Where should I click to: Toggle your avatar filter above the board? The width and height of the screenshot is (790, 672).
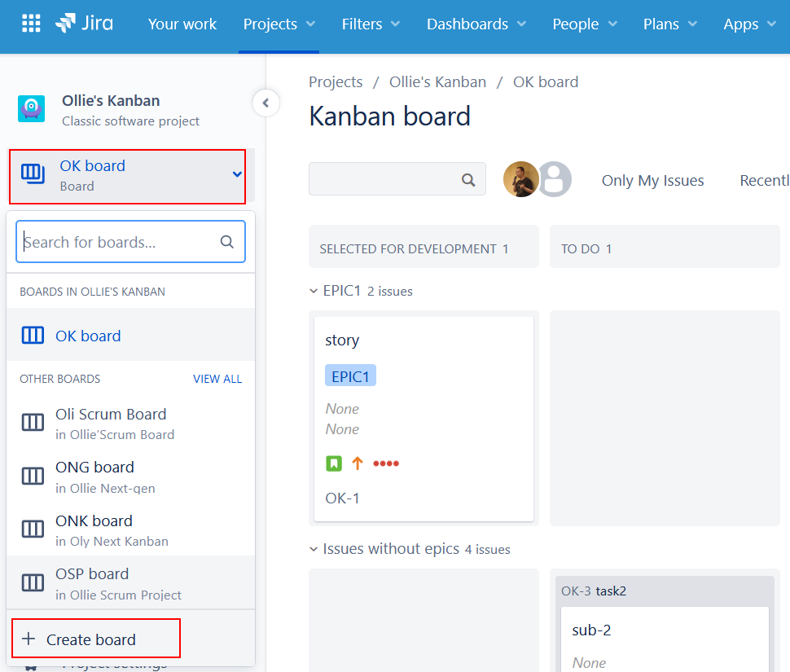coord(521,179)
